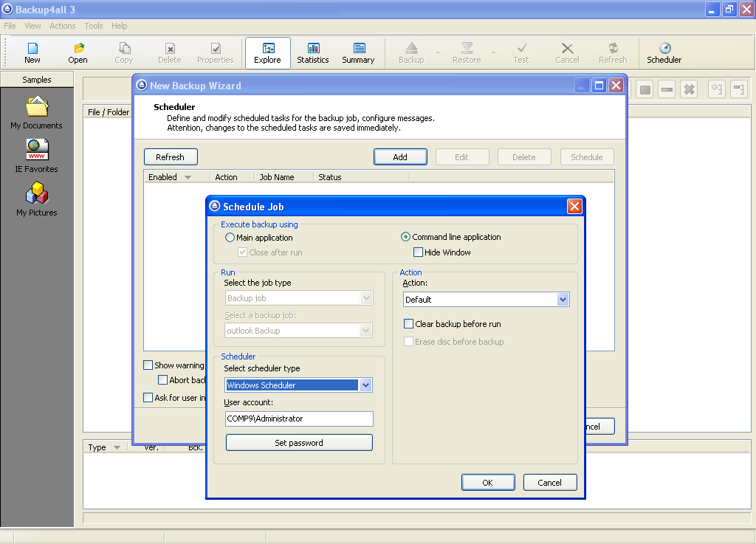This screenshot has width=756, height=544.
Task: Click the Status column header
Action: point(362,177)
